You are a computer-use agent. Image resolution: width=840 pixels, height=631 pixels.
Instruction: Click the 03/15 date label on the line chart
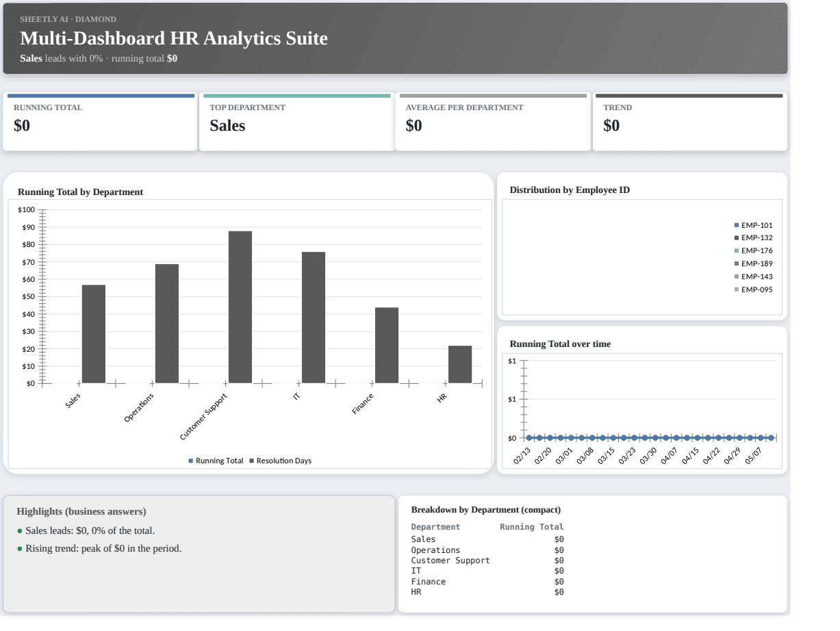click(x=607, y=456)
